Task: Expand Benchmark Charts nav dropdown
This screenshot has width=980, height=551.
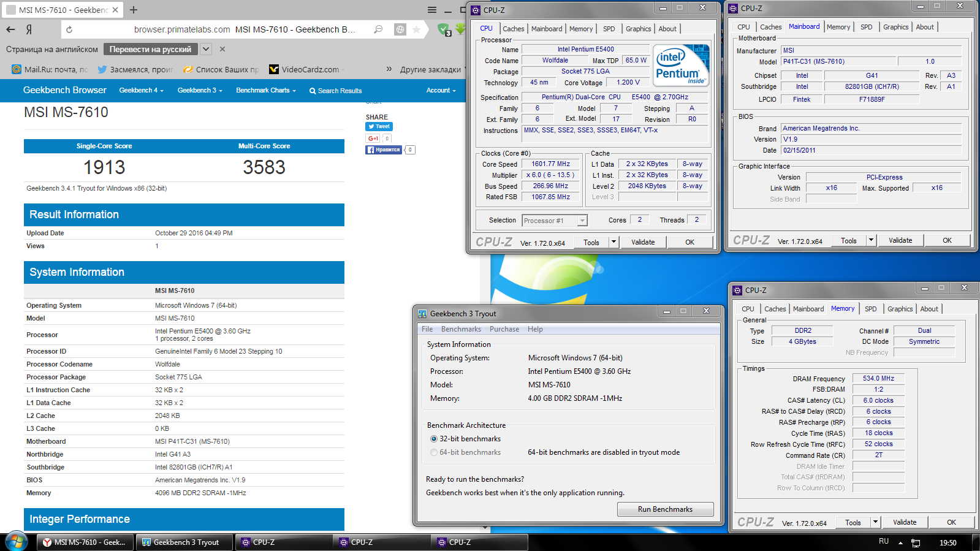Action: point(266,90)
